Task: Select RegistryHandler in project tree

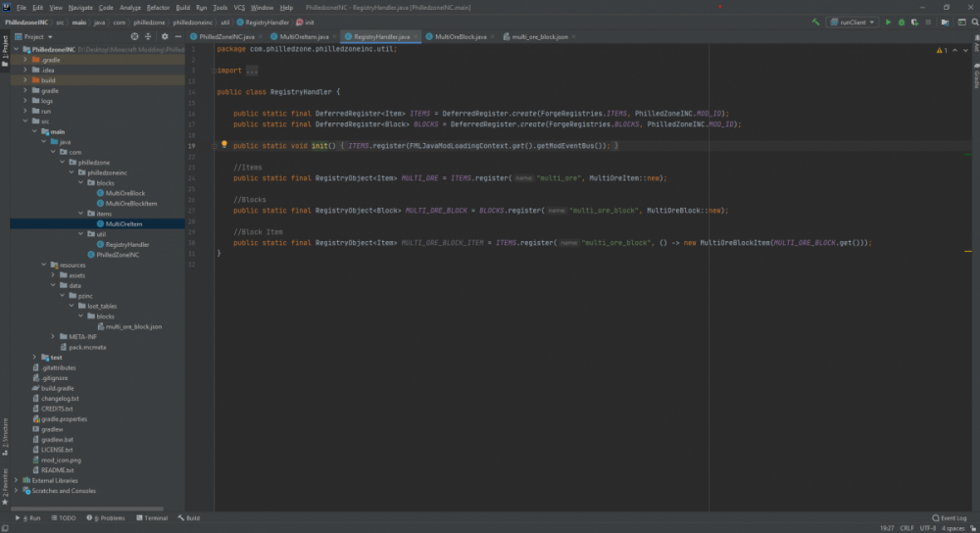Action: pos(126,244)
